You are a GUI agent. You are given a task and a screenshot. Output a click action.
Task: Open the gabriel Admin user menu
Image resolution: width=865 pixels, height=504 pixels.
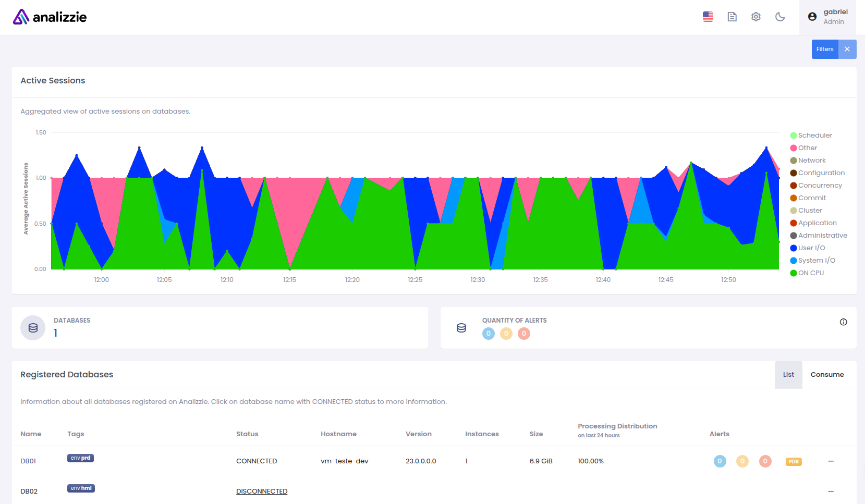(x=828, y=17)
